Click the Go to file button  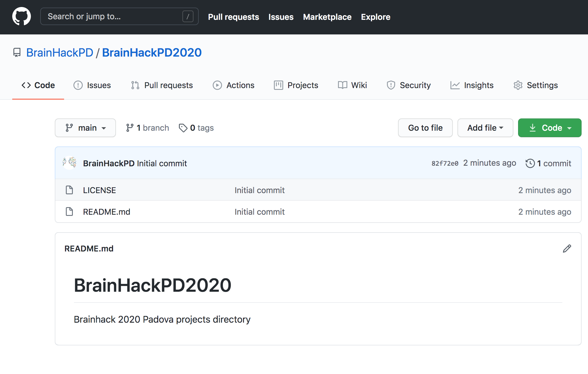tap(425, 128)
